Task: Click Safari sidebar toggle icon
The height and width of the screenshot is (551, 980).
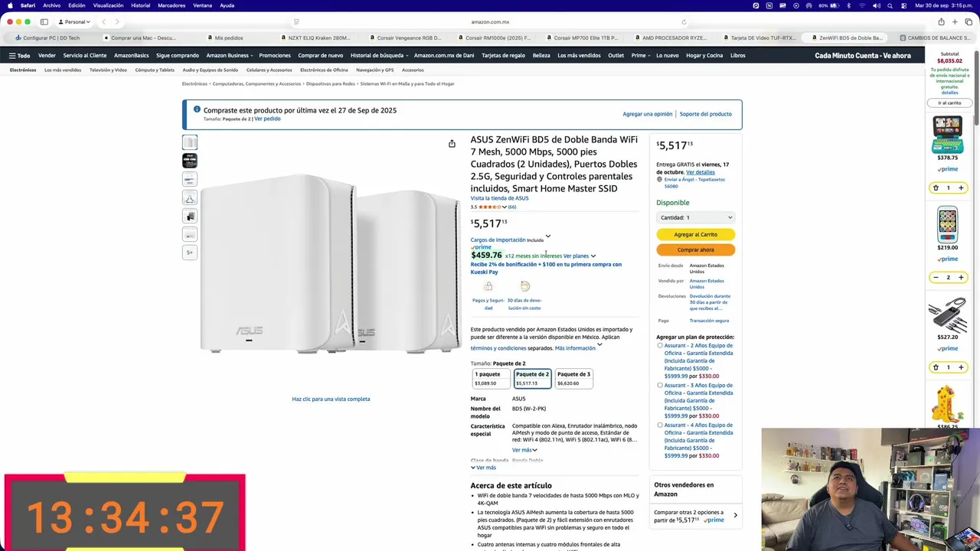Action: pos(44,21)
